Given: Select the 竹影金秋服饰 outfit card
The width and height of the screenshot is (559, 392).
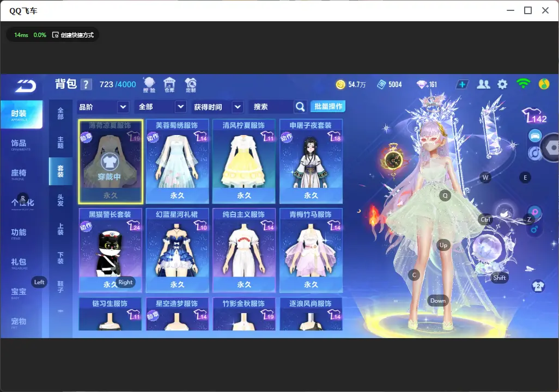Looking at the screenshot, I should (244, 314).
